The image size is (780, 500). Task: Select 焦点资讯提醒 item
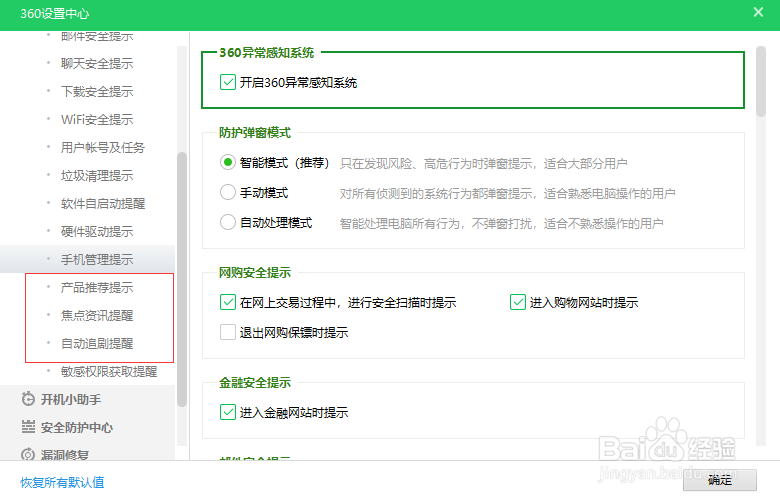point(97,315)
